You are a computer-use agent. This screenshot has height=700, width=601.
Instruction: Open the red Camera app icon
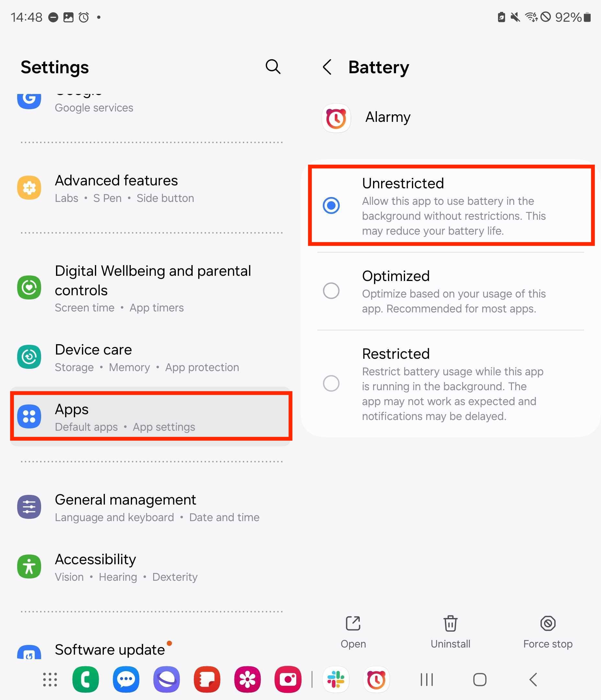[x=288, y=679]
